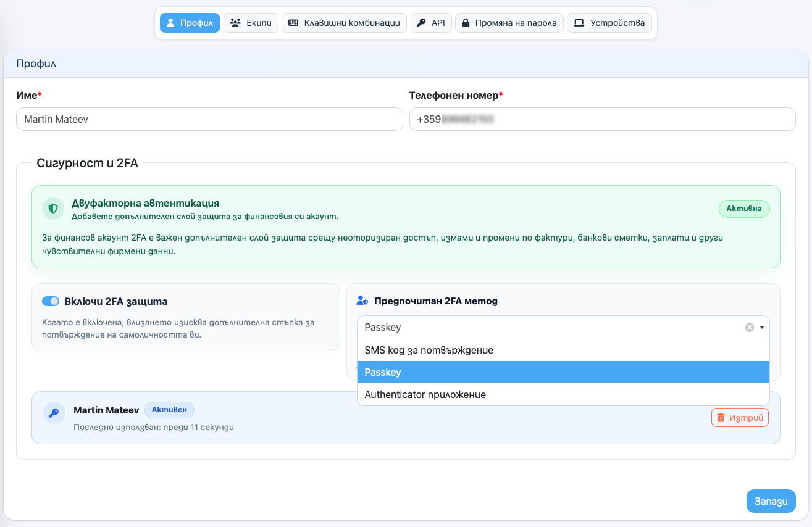Click the lock icon in Промяна на парола
The image size is (812, 527).
(466, 23)
